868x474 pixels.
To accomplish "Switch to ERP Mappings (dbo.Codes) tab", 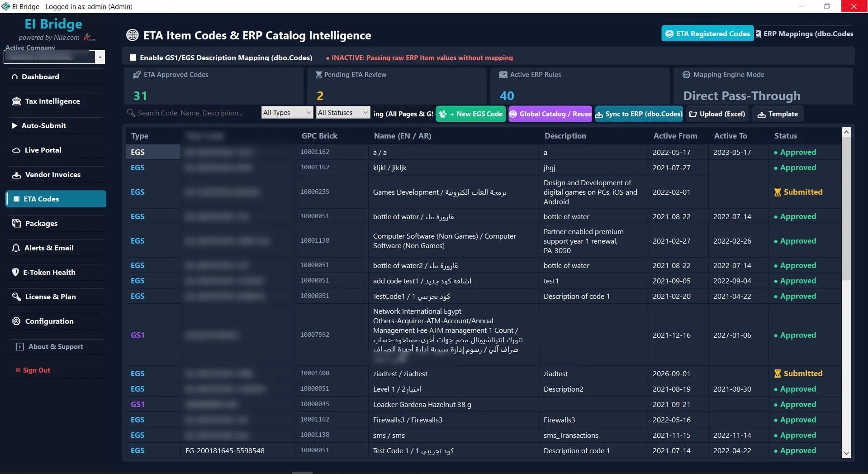I will (x=804, y=34).
